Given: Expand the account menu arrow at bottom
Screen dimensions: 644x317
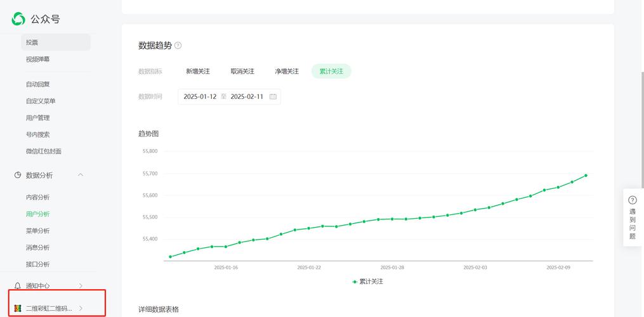Looking at the screenshot, I should click(81, 308).
